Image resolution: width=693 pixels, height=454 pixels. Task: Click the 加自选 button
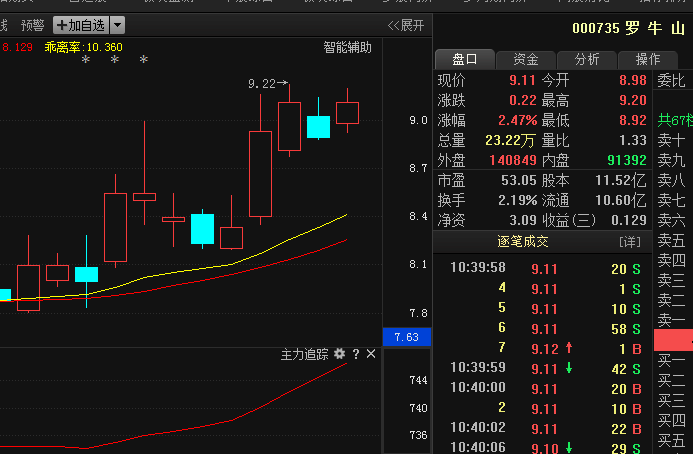(81, 25)
